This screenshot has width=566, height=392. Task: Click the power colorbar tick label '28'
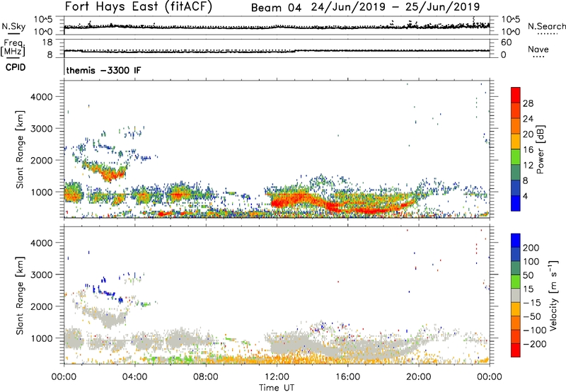point(528,103)
